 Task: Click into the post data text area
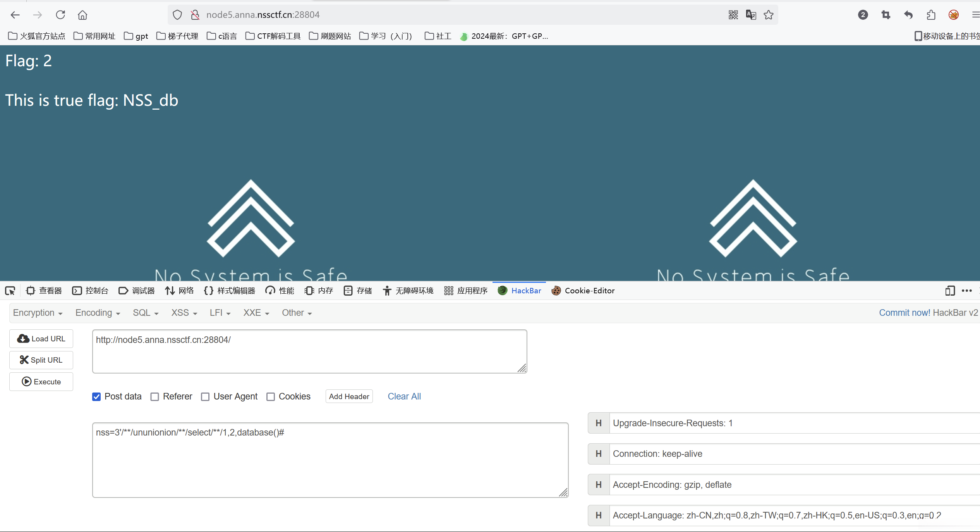pos(330,460)
